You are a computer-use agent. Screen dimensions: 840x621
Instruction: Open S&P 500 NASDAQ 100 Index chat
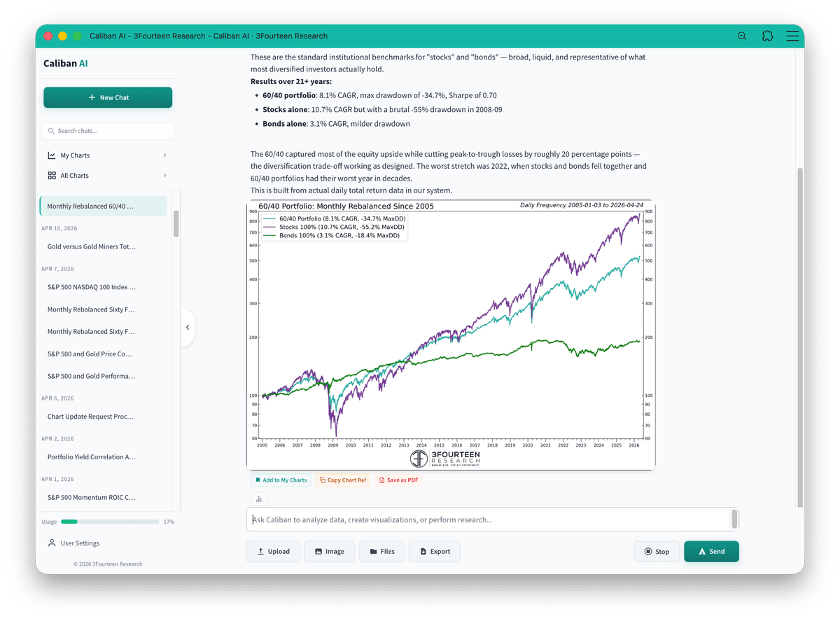104,287
